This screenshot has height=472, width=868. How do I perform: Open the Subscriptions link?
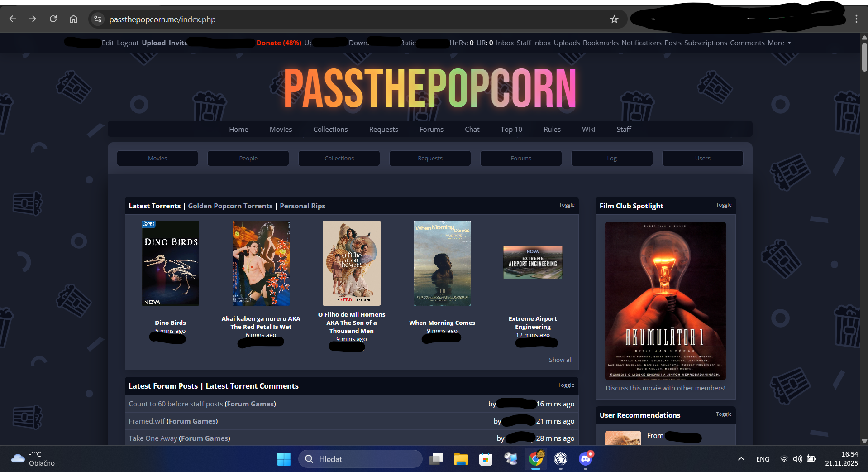coord(706,43)
